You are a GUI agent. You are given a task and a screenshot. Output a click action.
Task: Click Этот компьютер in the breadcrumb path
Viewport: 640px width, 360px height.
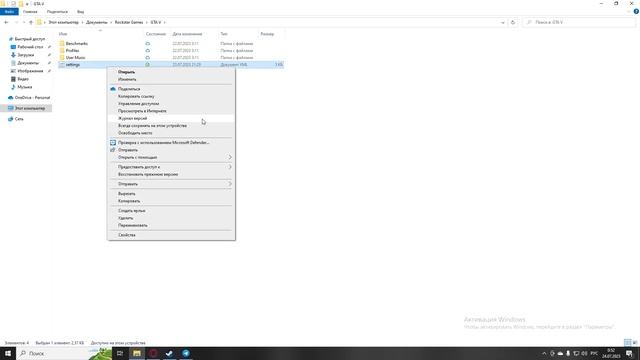coord(64,22)
